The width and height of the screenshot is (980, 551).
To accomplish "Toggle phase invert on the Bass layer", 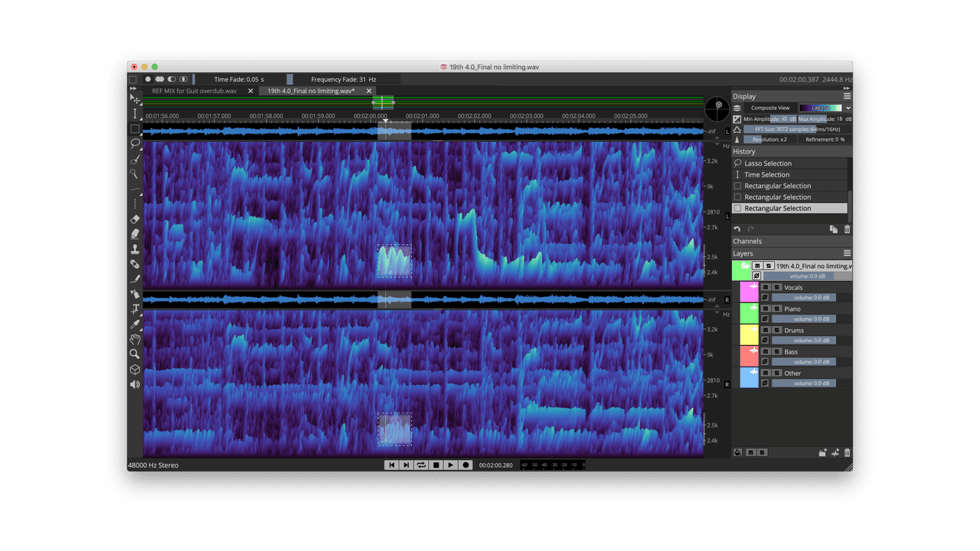I will point(765,361).
